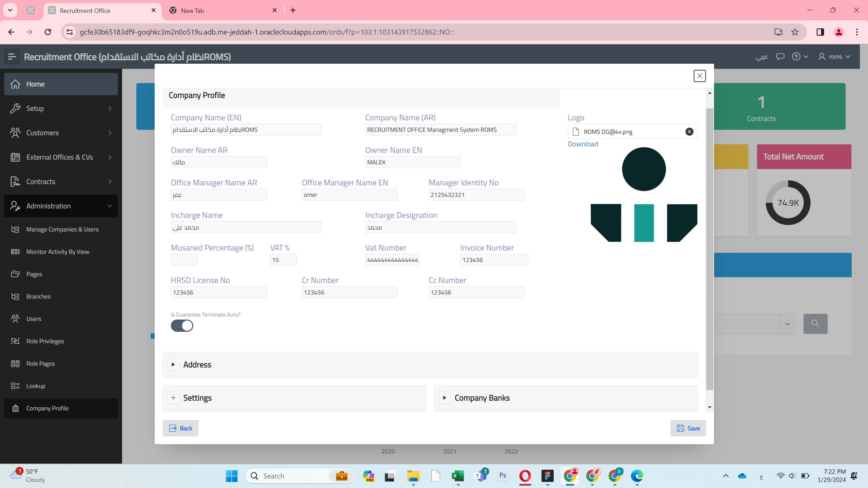Screen dimensions: 868x488
Task: Expand the Contracts menu chevron
Action: pyautogui.click(x=110, y=182)
